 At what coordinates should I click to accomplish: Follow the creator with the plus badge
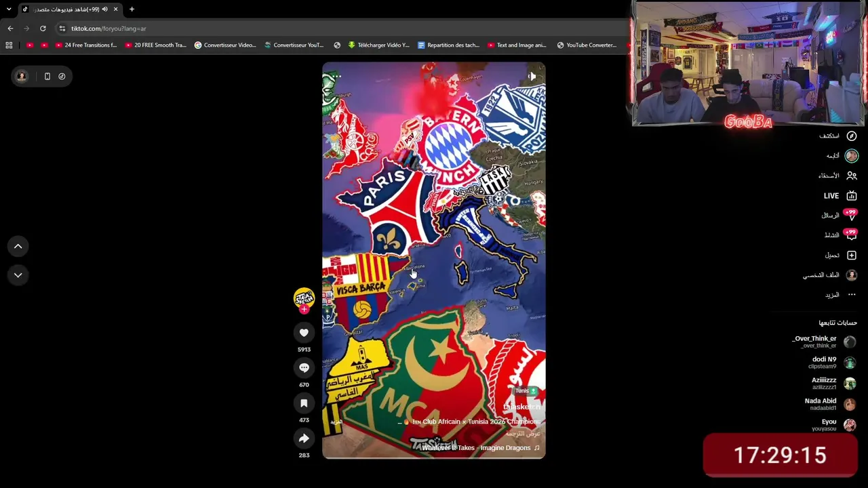pyautogui.click(x=304, y=309)
